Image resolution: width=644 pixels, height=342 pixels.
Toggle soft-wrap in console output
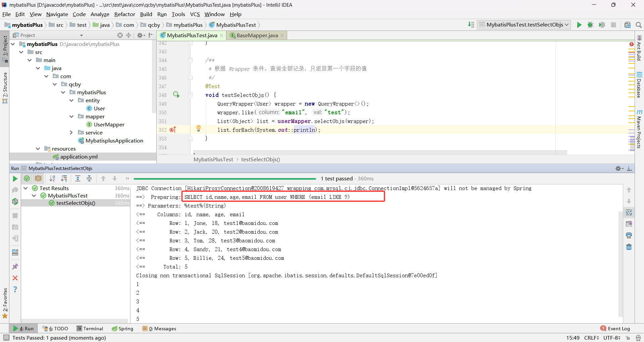pyautogui.click(x=629, y=213)
